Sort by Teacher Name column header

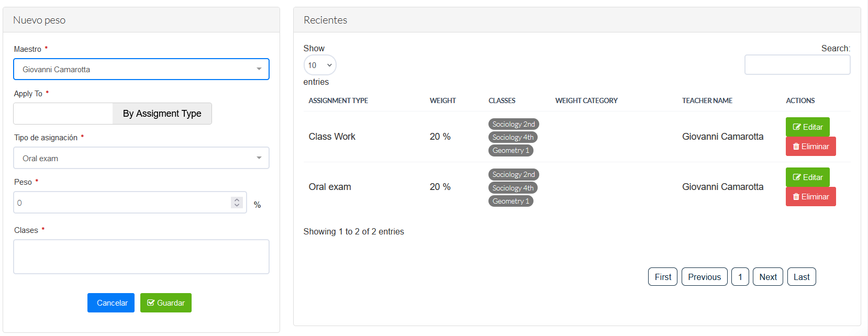point(707,100)
